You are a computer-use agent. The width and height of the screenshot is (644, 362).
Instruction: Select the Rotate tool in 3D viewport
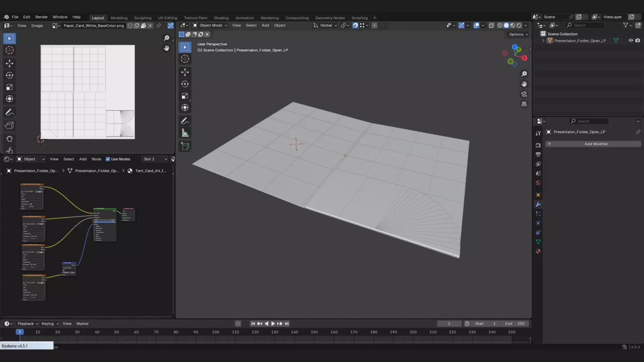[185, 84]
